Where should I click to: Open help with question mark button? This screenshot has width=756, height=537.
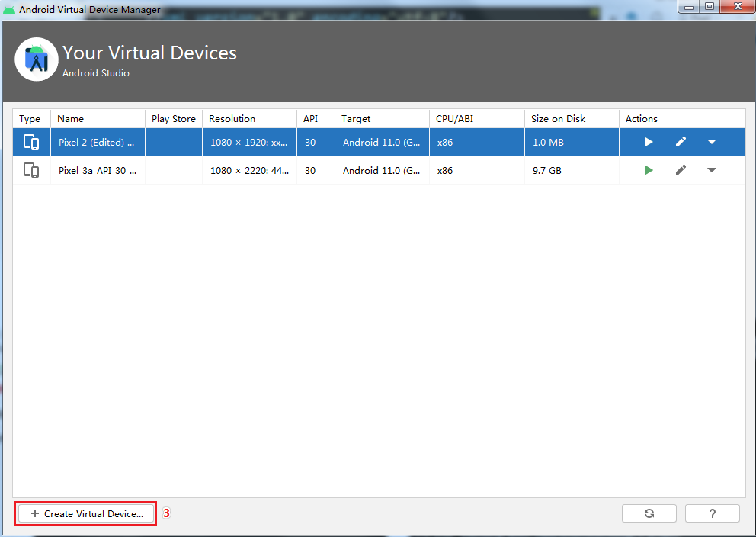point(712,513)
